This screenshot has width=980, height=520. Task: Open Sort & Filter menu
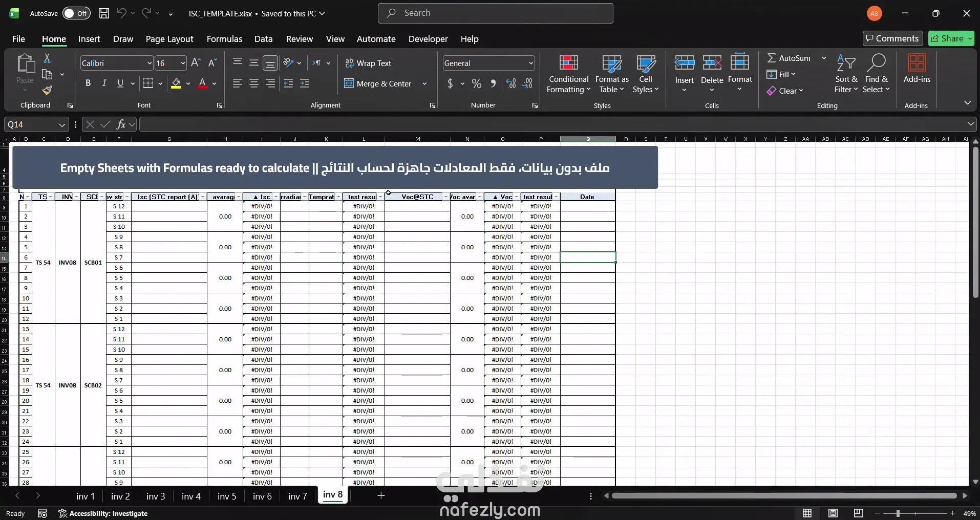point(846,74)
